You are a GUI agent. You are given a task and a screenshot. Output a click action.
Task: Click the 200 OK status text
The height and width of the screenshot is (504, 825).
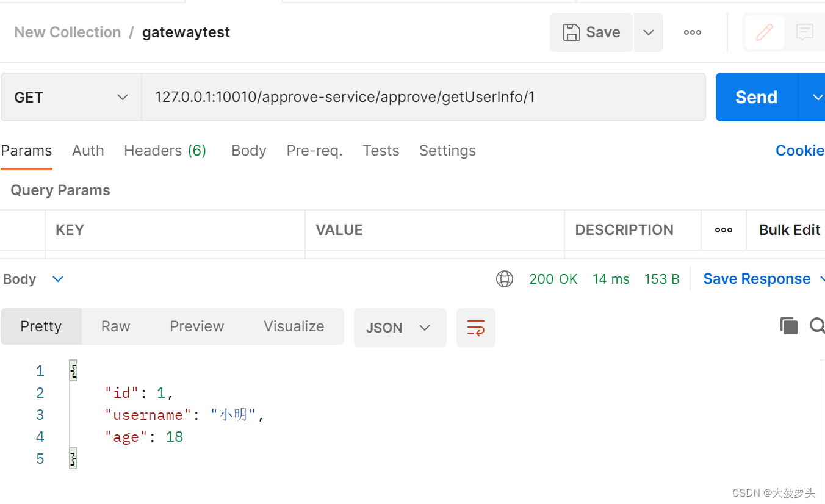click(x=553, y=279)
